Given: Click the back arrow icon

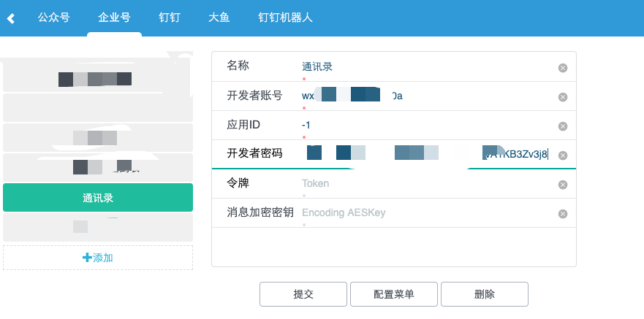Looking at the screenshot, I should [x=11, y=18].
